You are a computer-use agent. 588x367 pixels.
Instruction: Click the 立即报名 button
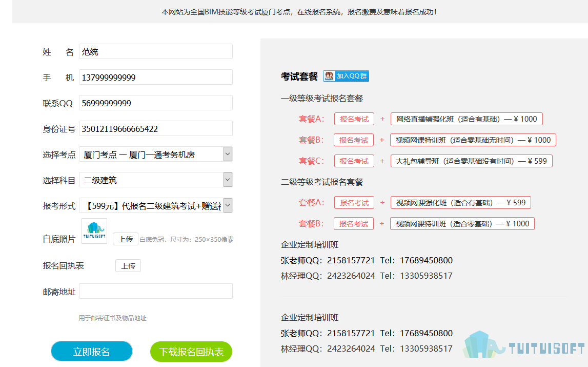(91, 352)
